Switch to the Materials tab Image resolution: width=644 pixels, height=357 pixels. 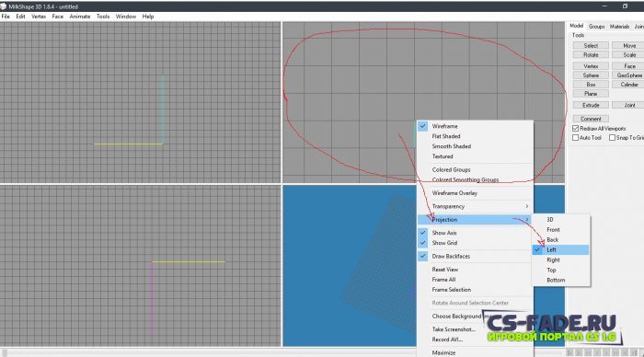(x=619, y=27)
